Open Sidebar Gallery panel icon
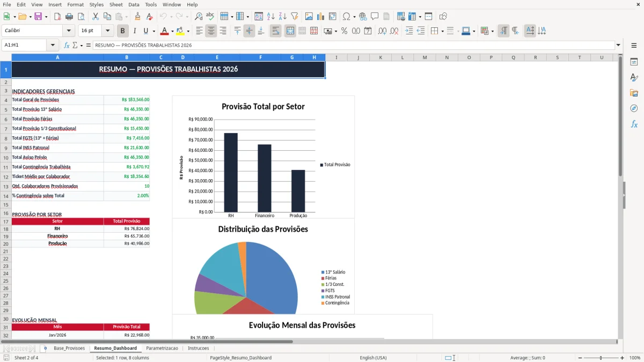644x362 pixels. coord(634,93)
